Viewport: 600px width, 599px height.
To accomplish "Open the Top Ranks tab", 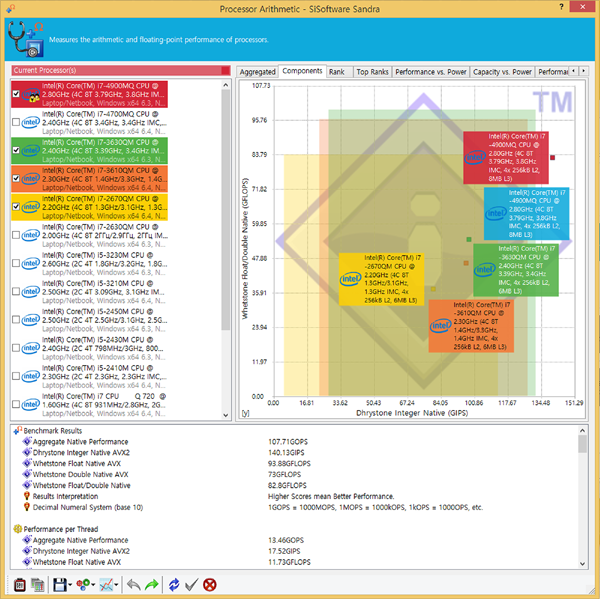I will click(372, 72).
